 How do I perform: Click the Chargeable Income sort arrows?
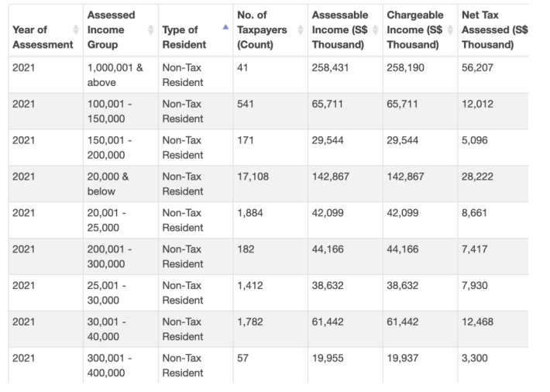coord(450,29)
